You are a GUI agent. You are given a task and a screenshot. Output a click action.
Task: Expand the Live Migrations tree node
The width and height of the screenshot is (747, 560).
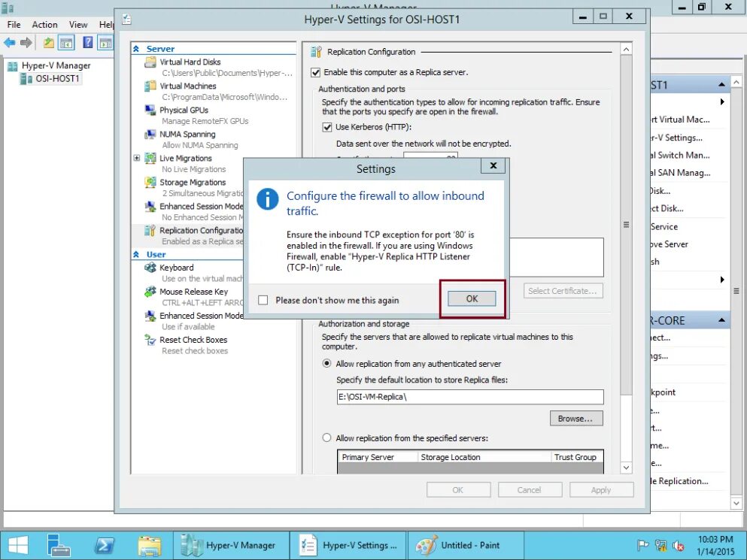click(x=137, y=158)
